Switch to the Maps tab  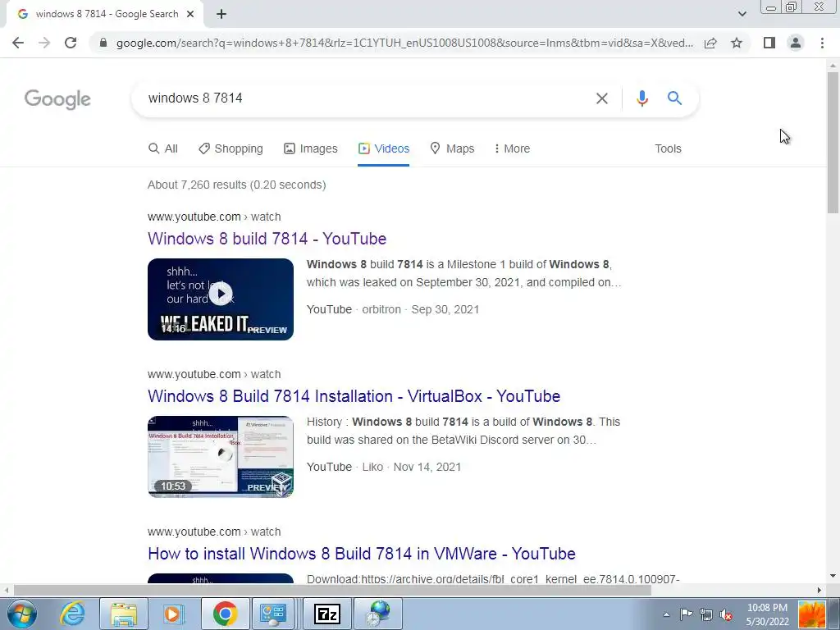click(452, 148)
